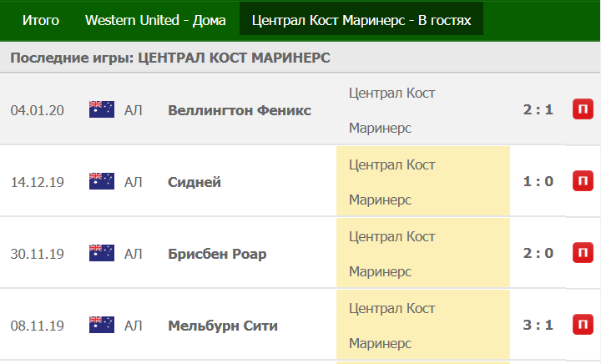Viewport: 601px width, 364px height.
Task: Click red П loss badge for Мельбурн Сити game
Action: 583,325
